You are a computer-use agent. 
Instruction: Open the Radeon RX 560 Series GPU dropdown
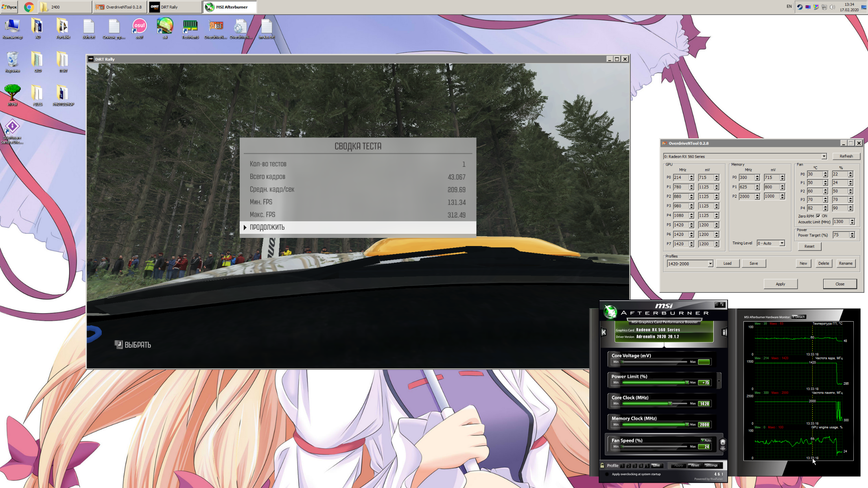(x=824, y=156)
